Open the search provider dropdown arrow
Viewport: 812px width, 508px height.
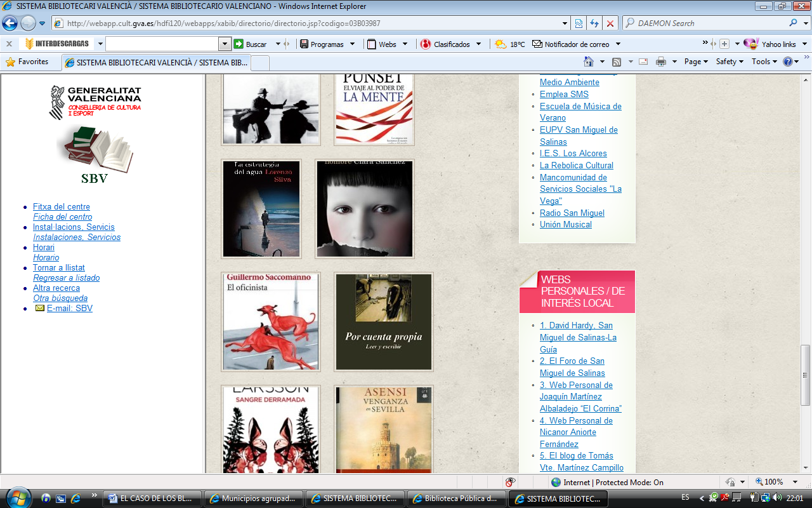805,23
